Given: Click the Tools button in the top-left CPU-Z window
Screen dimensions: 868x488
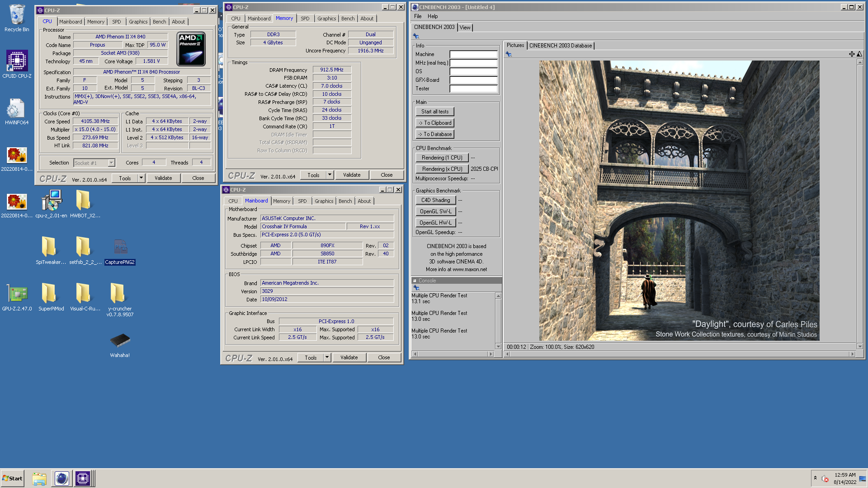Looking at the screenshot, I should [125, 178].
